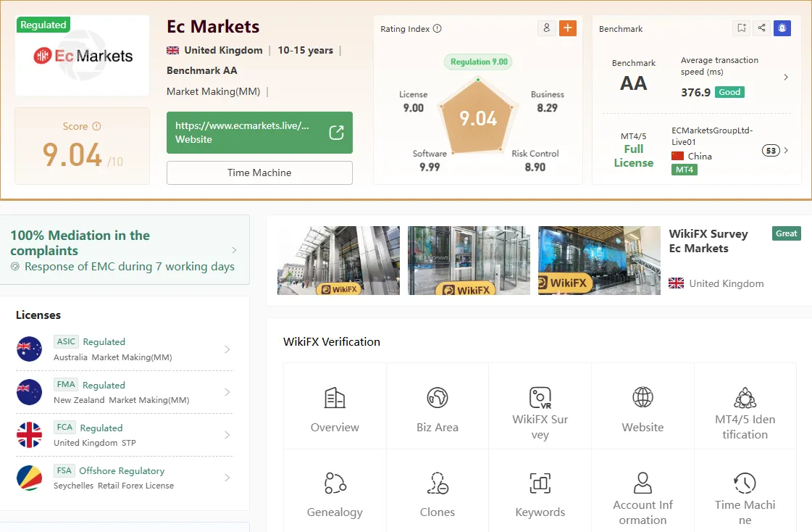Click the Rating Index info icon
The image size is (812, 532).
click(x=437, y=28)
